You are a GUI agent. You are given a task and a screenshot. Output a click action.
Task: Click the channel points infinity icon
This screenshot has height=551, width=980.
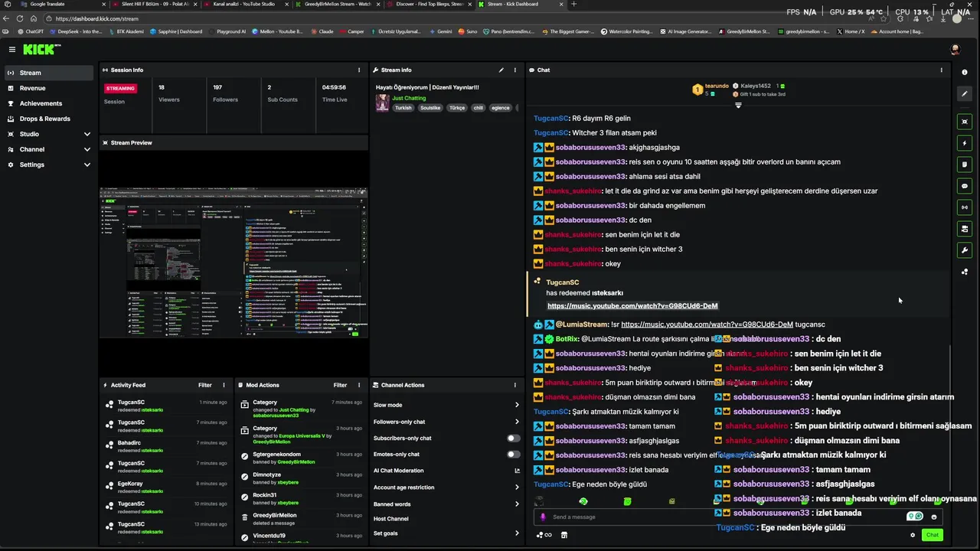[544, 535]
